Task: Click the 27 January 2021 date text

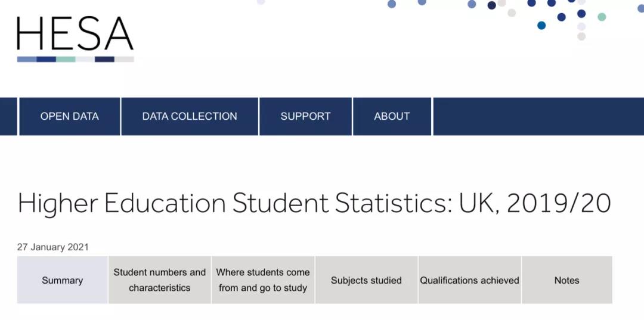Action: (52, 247)
